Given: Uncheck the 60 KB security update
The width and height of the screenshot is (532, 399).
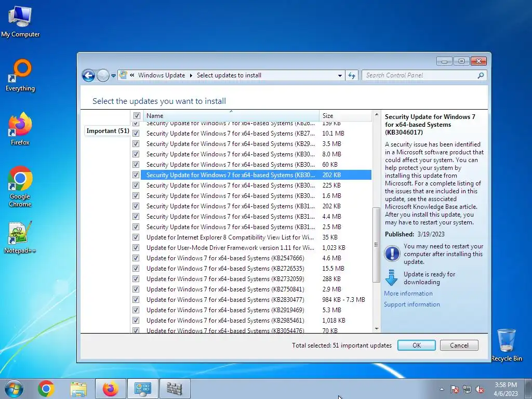Looking at the screenshot, I should [x=136, y=165].
